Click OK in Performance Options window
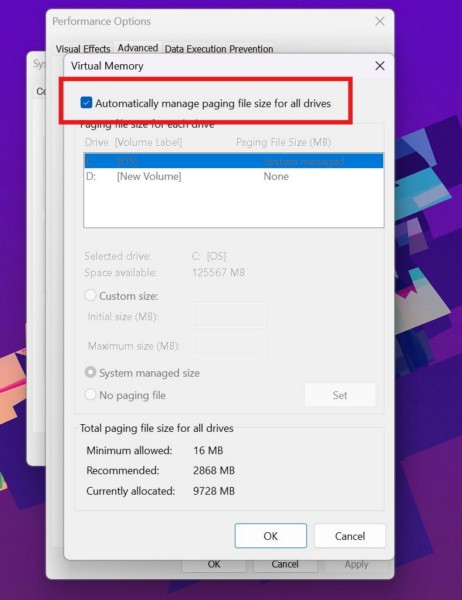The height and width of the screenshot is (600, 462). click(x=214, y=565)
